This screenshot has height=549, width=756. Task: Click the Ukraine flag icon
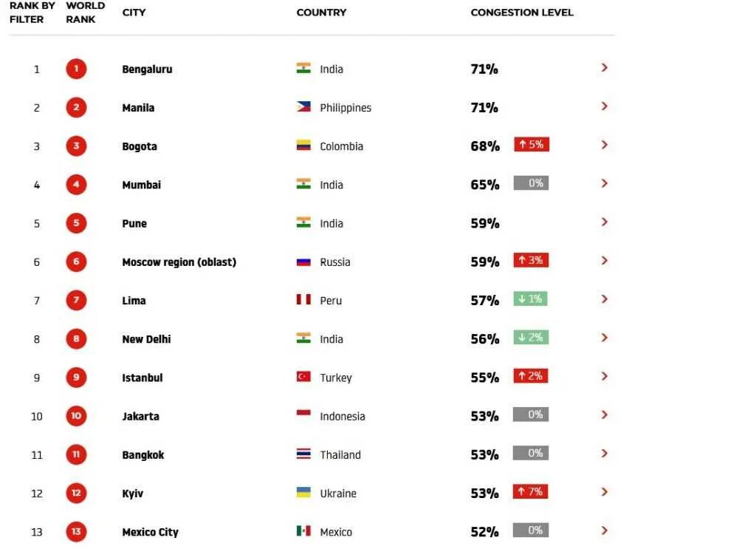click(x=303, y=493)
